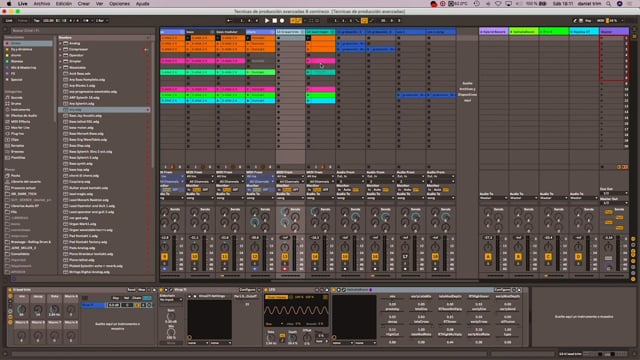Open the 1 Bar quantization dropdown

(102, 20)
